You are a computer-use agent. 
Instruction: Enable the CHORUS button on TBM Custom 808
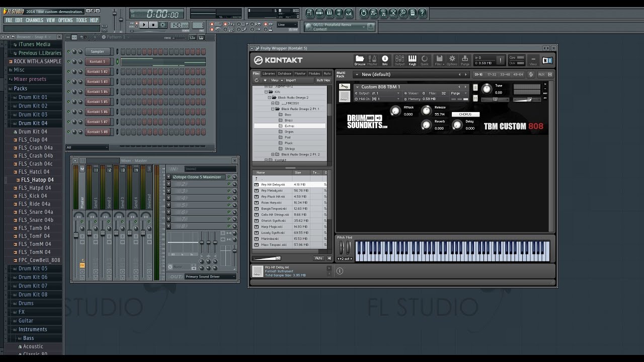[x=465, y=114]
